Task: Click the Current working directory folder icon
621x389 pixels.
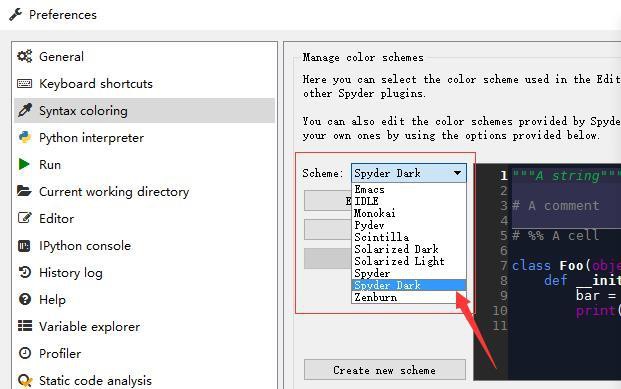Action: click(24, 191)
